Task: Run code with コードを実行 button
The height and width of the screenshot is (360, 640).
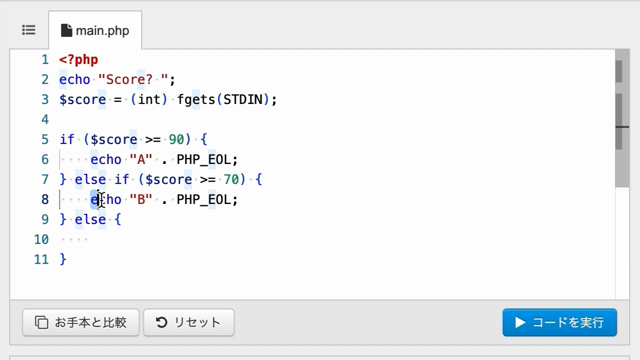Action: pos(560,322)
